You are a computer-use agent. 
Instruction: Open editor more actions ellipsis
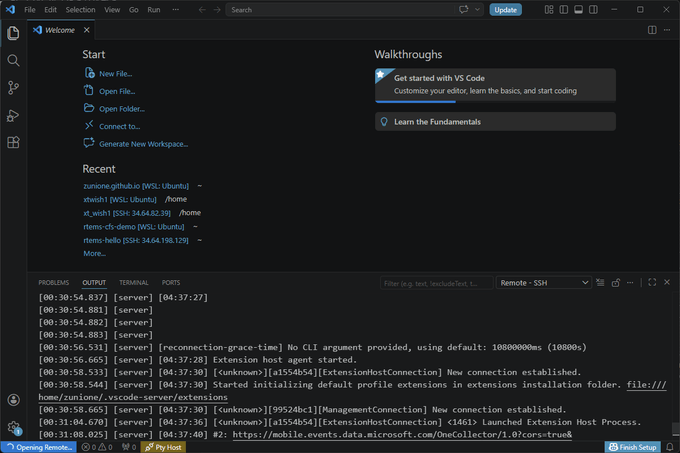pos(667,30)
